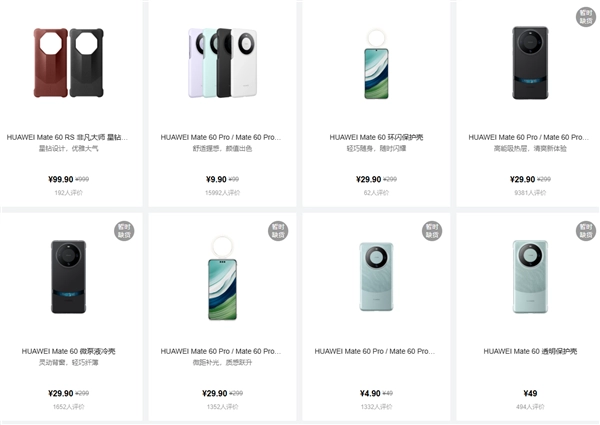600x425 pixels.
Task: Open the 494人评价 reviews link
Action: [530, 407]
